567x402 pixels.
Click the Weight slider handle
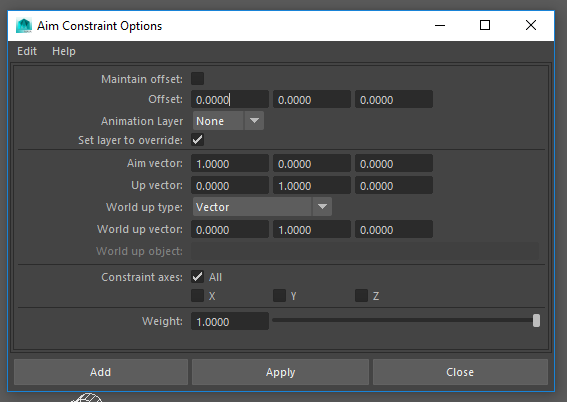point(537,321)
